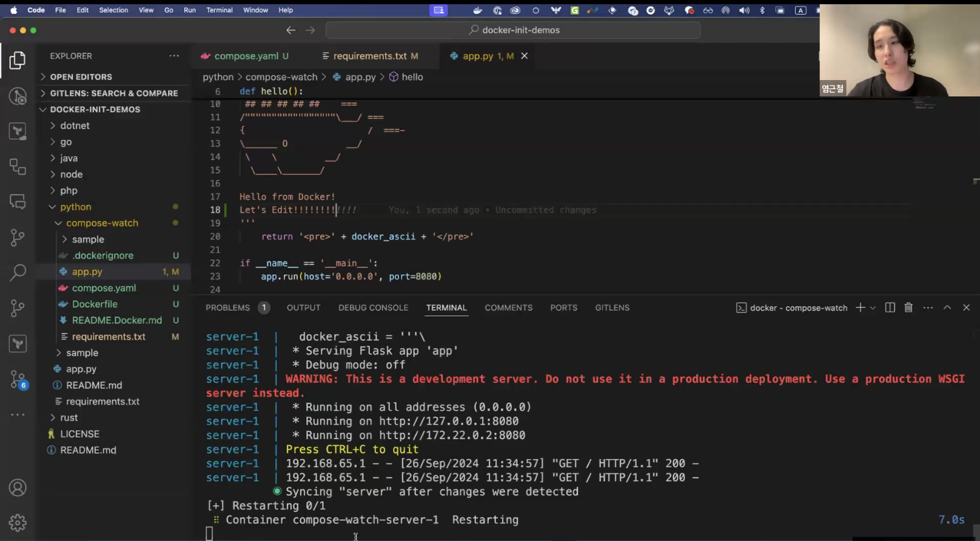This screenshot has height=541, width=980.
Task: Open the Extensions view in activity bar
Action: tap(18, 167)
